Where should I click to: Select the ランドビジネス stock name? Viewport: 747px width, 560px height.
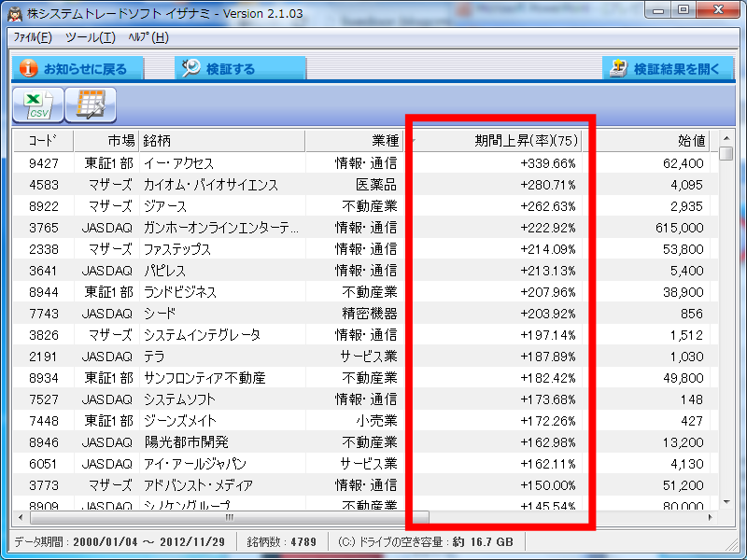click(180, 292)
